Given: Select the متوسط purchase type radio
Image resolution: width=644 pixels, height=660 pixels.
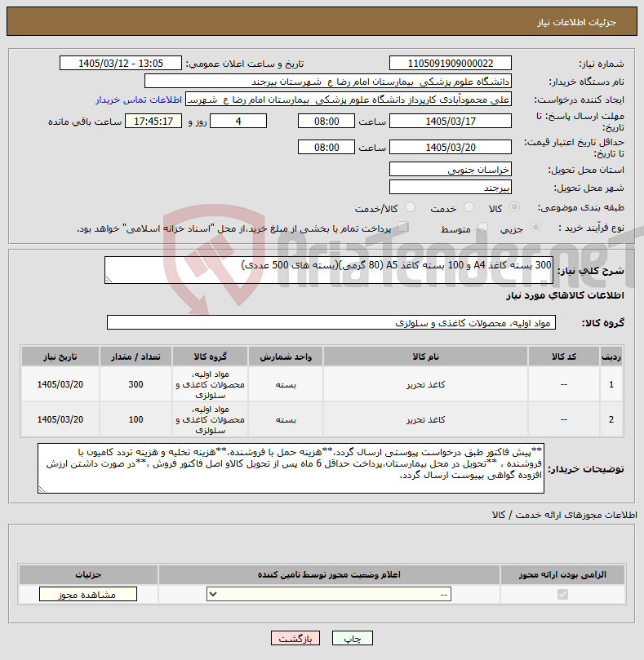Looking at the screenshot, I should [x=482, y=228].
